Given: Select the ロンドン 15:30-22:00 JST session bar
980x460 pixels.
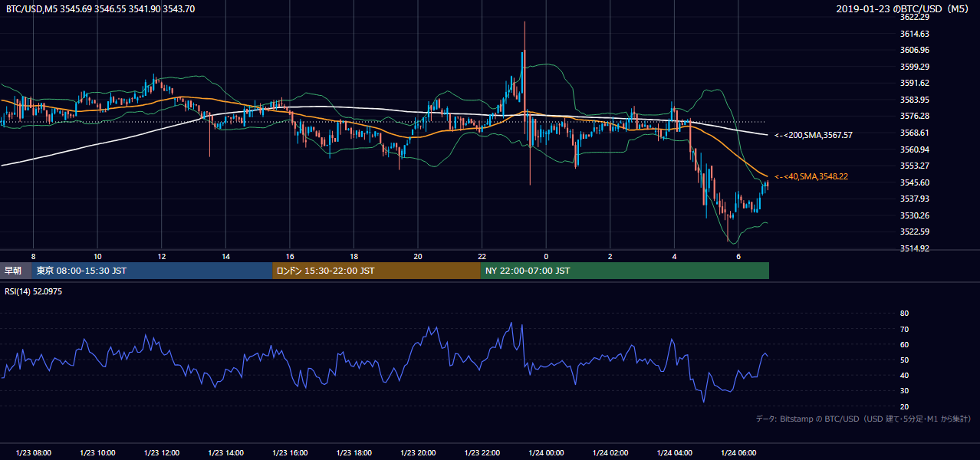Looking at the screenshot, I should click(376, 271).
